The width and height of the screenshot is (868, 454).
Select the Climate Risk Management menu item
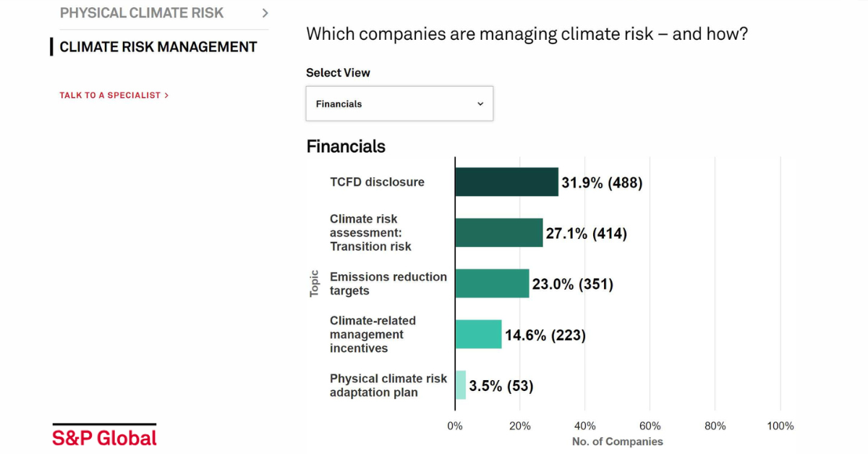(158, 47)
